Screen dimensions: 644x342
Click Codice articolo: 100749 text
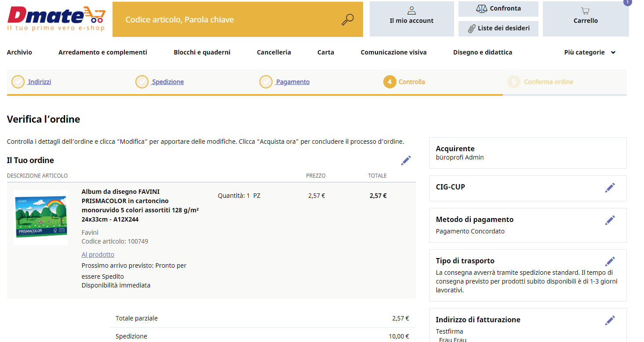click(115, 241)
